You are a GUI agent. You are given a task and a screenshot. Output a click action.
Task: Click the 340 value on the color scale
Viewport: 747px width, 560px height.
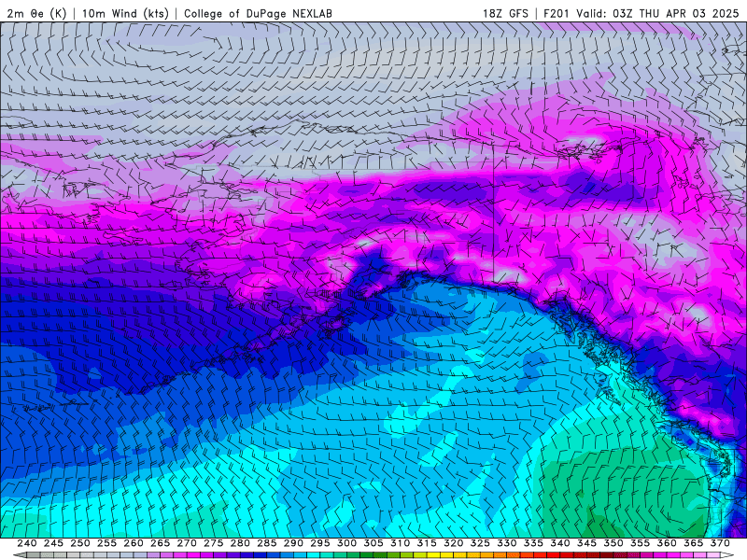(560, 543)
